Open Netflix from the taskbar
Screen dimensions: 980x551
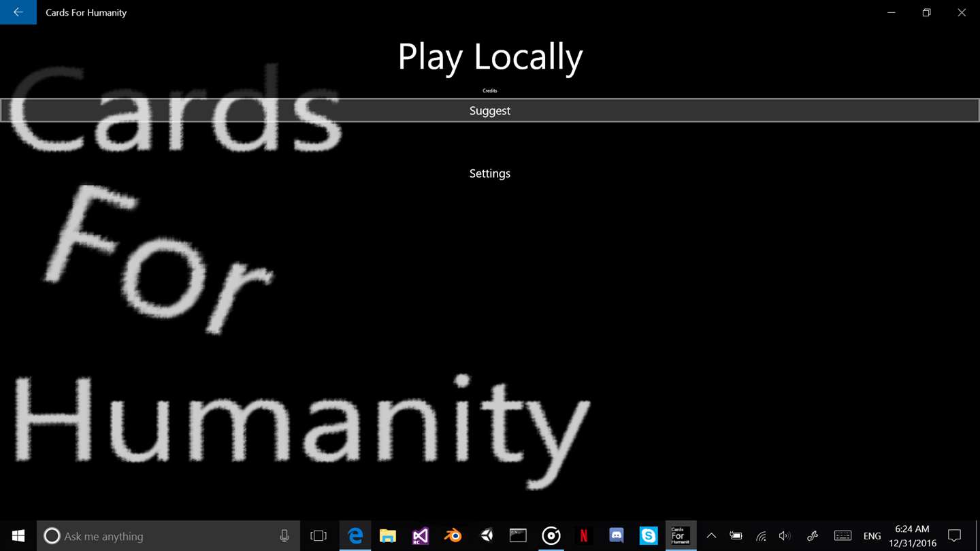584,536
